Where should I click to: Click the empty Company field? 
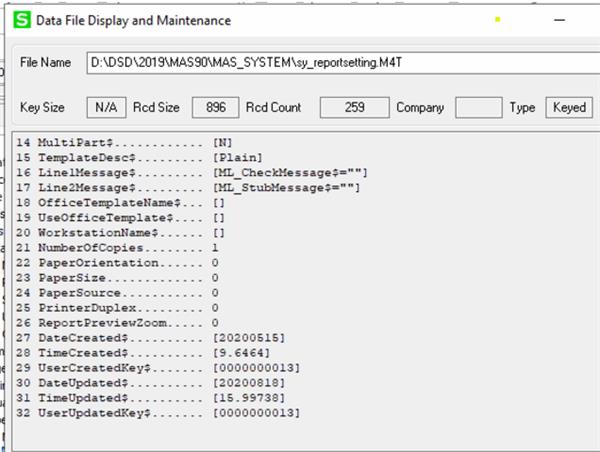coord(479,108)
